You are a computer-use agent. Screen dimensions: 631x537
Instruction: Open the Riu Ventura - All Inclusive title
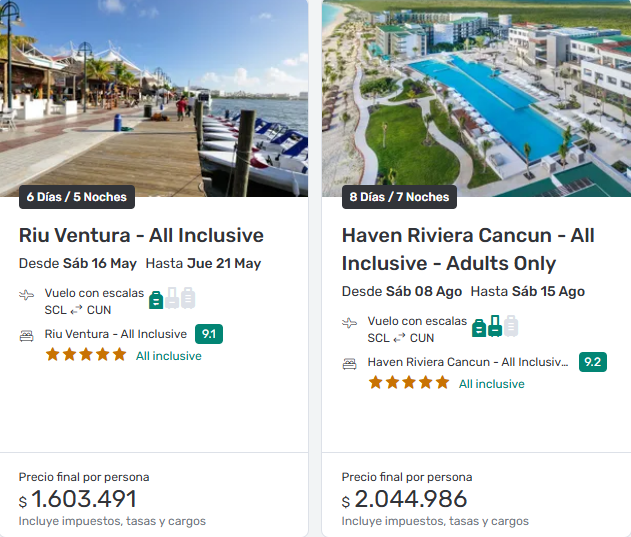[x=141, y=235]
